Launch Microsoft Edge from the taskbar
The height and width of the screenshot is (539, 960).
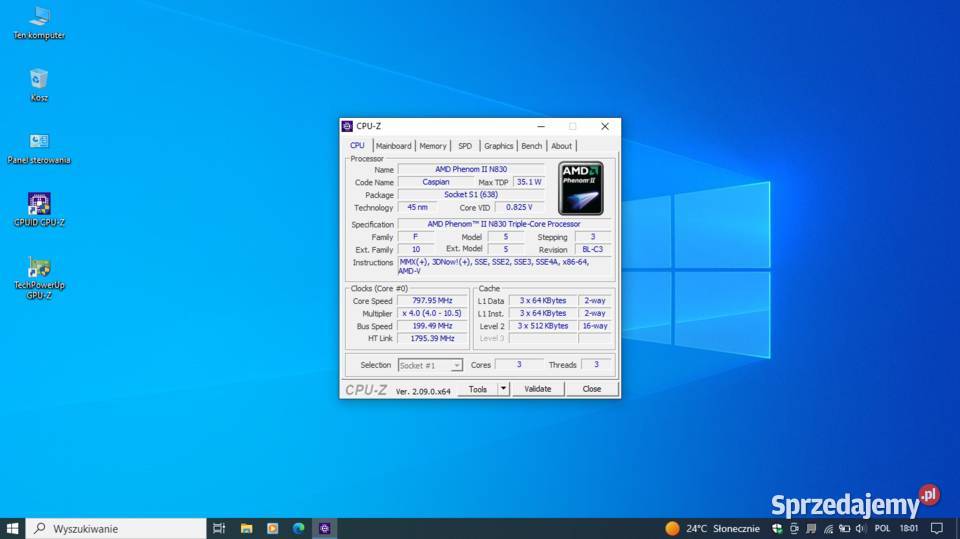(299, 528)
